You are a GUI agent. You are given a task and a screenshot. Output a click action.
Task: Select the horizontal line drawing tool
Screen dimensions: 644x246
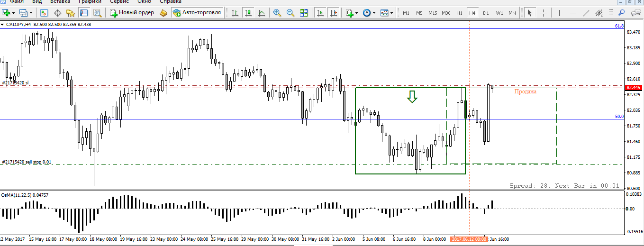point(572,13)
